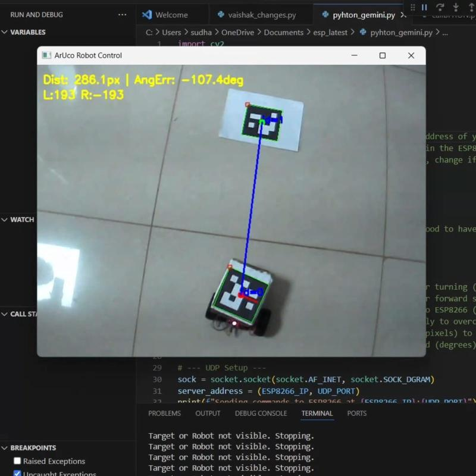Image resolution: width=476 pixels, height=476 pixels.
Task: Click the robot's ArUco marker in the video
Action: tap(241, 296)
